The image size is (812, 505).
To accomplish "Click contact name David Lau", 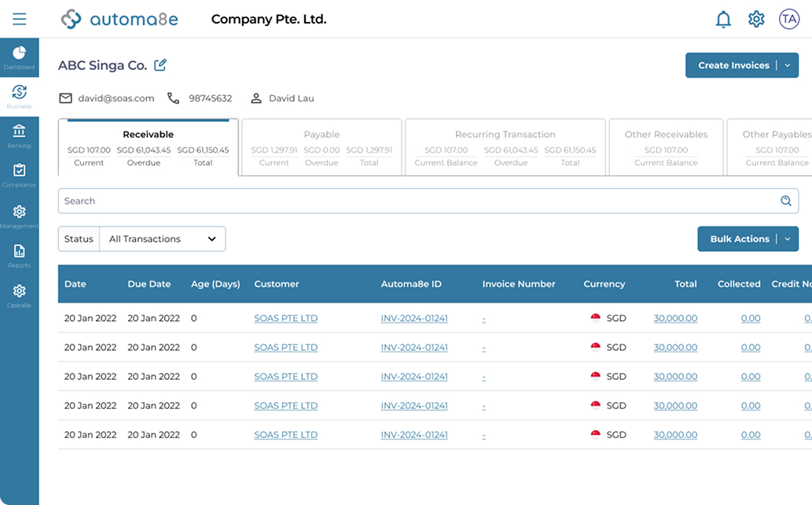I will [291, 98].
